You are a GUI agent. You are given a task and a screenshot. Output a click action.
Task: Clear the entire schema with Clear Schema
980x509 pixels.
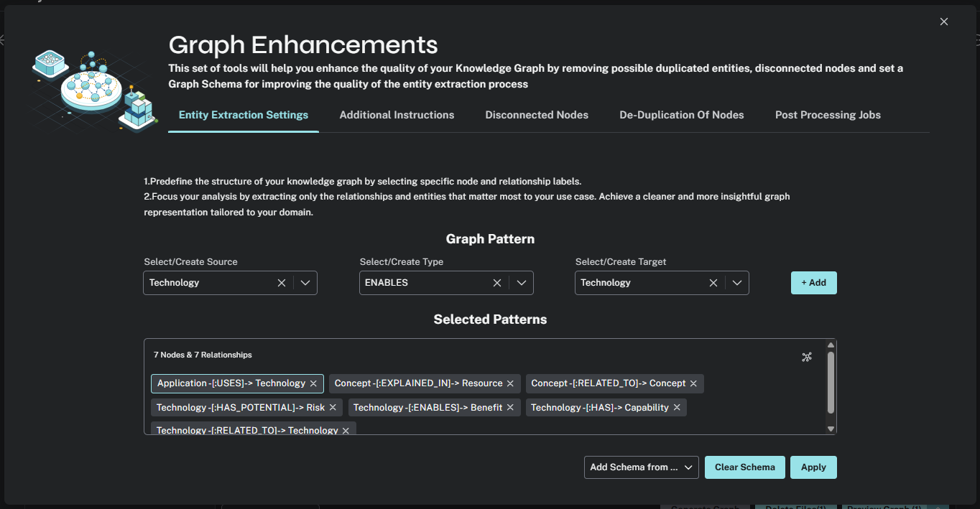click(744, 467)
